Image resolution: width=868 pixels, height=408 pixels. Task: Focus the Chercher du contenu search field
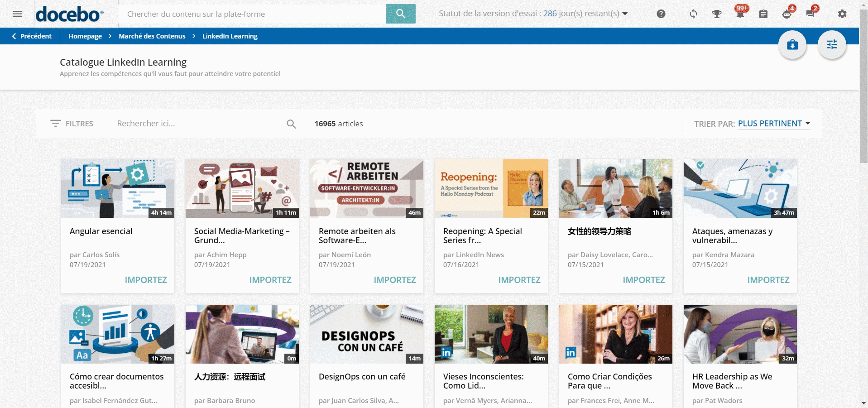tap(252, 14)
